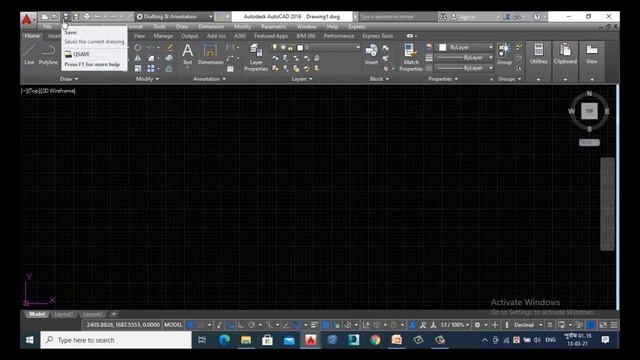Click the object color swatch beside ByLayer
The height and width of the screenshot is (360, 640).
442,47
